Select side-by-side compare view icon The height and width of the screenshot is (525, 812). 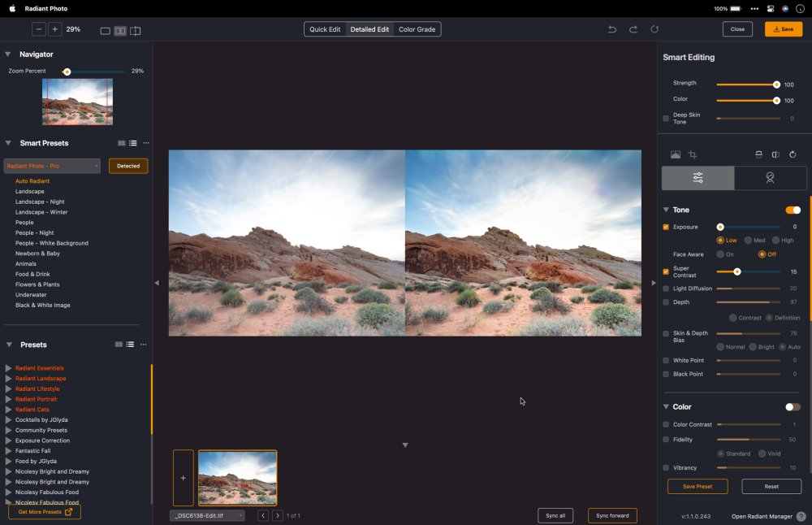pos(120,31)
